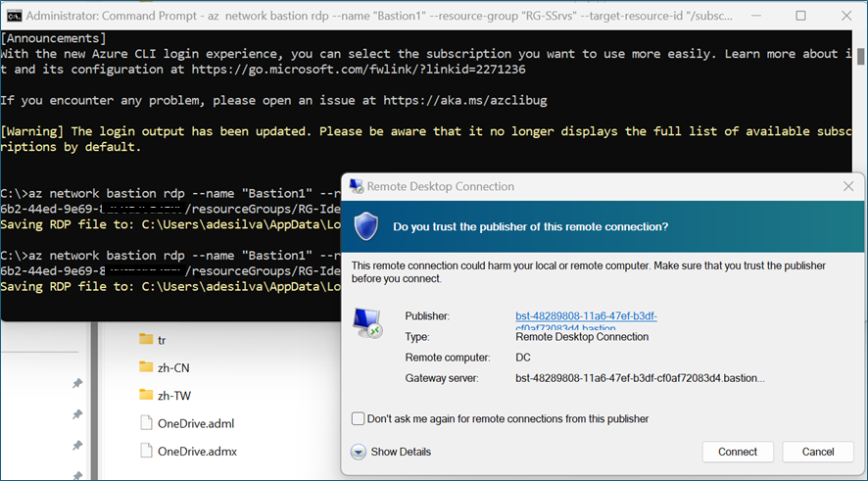Click the pin icon beside zh-TW row
Screen dimensions: 868x481
(x=77, y=414)
